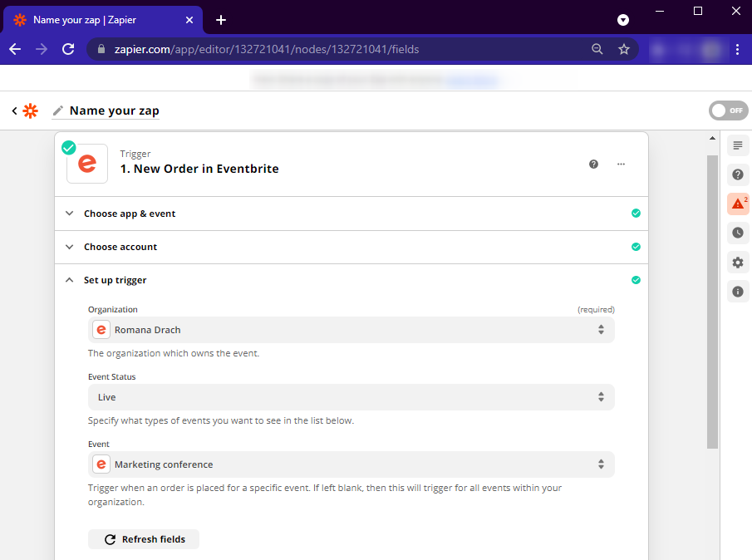Go back using the left chevron
The width and height of the screenshot is (752, 560).
click(14, 111)
